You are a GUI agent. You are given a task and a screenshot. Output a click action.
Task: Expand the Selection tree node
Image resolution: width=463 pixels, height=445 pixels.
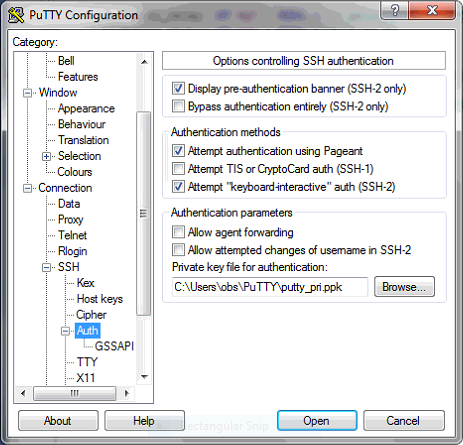click(x=47, y=156)
